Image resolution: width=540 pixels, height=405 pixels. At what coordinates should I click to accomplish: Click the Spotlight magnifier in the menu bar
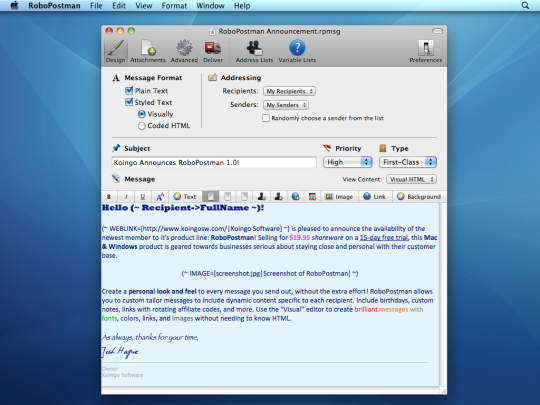click(525, 6)
